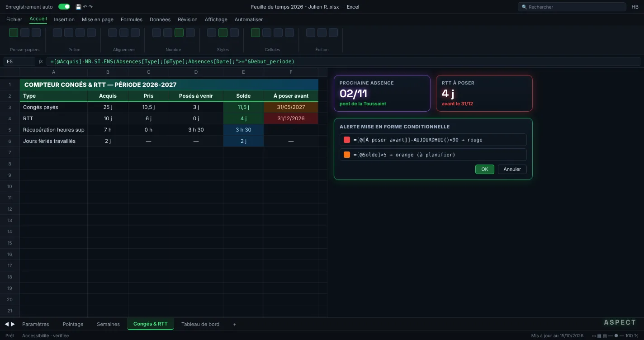
Task: Click the RTT à poser 4 j card
Action: (484, 93)
